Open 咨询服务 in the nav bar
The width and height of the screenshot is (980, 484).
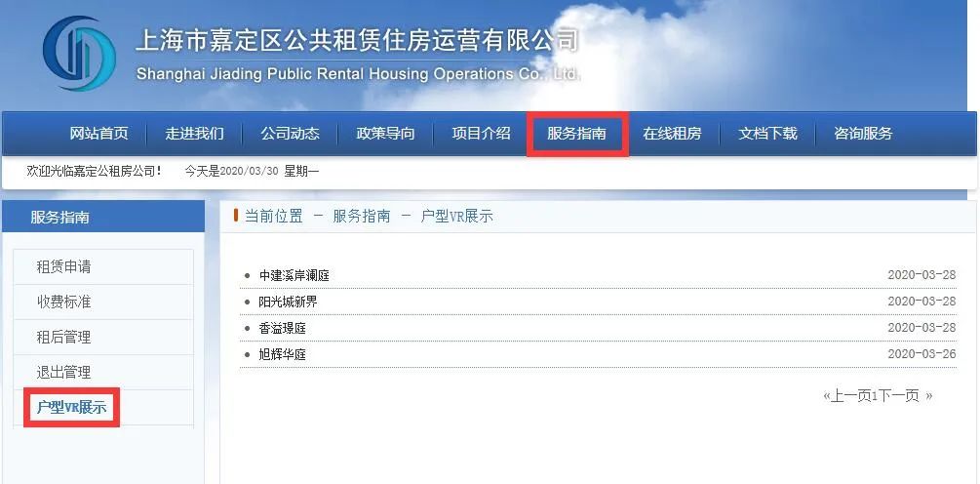tap(863, 133)
